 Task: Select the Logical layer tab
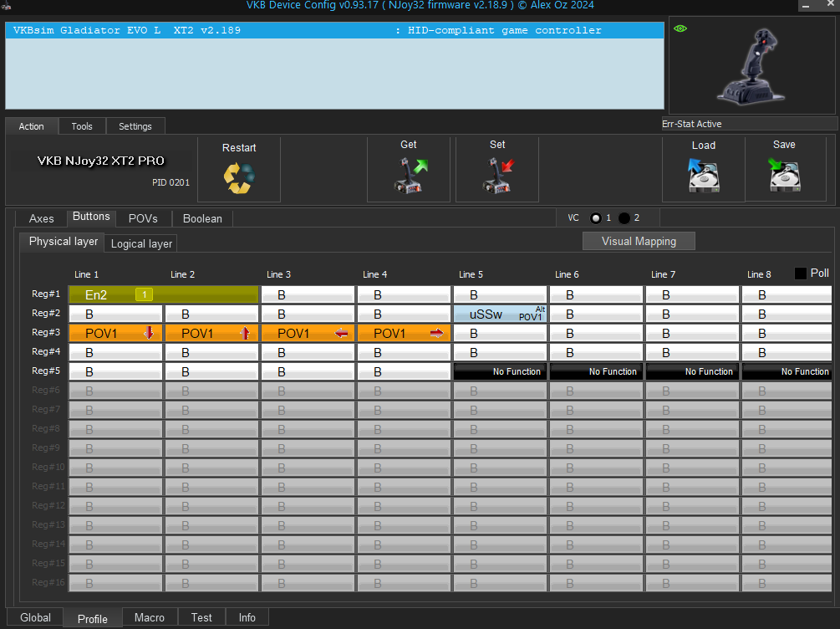coord(141,243)
